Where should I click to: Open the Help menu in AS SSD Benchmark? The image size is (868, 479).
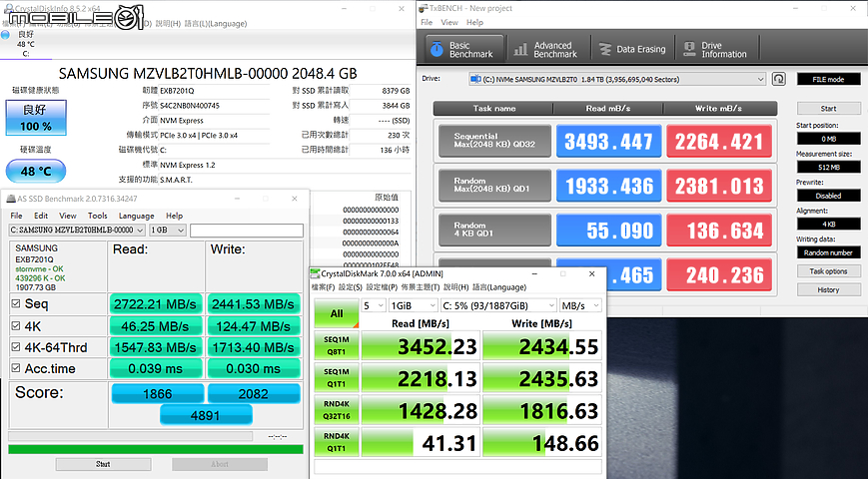tap(175, 216)
